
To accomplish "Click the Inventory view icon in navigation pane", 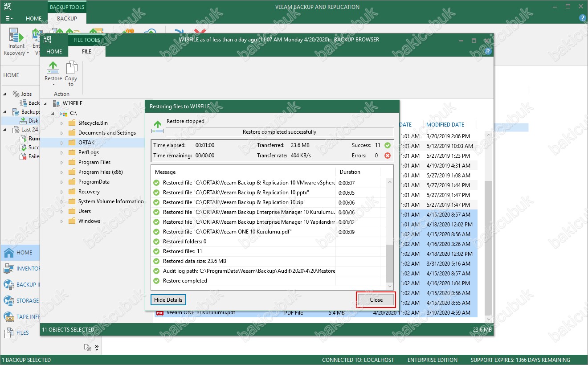I will click(8, 269).
